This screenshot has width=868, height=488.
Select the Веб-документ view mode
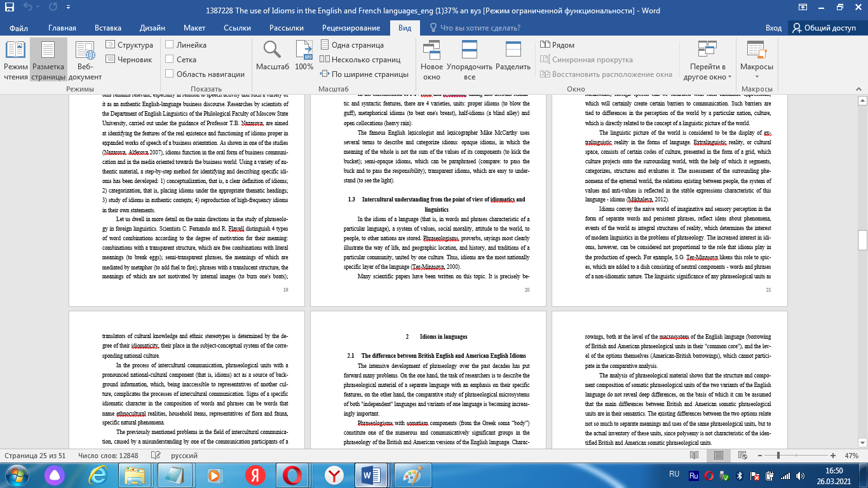tap(83, 60)
